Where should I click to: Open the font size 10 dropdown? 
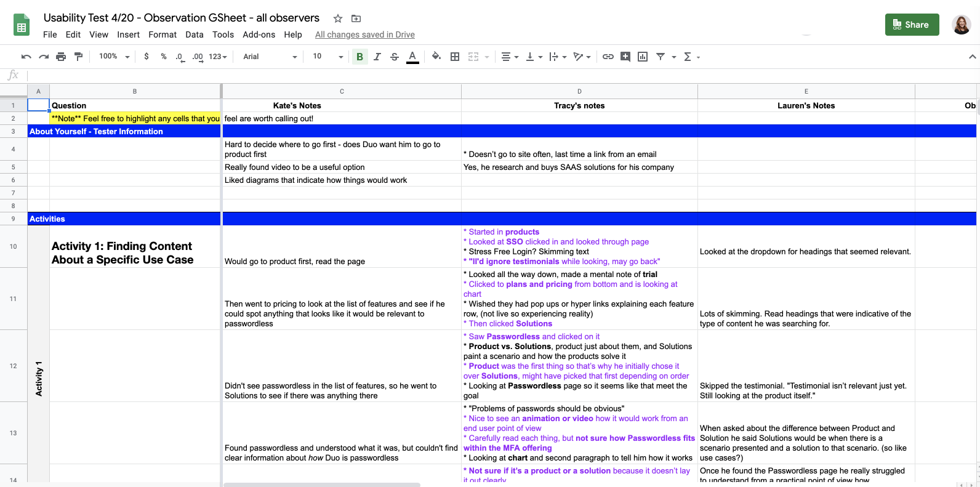[x=327, y=57]
